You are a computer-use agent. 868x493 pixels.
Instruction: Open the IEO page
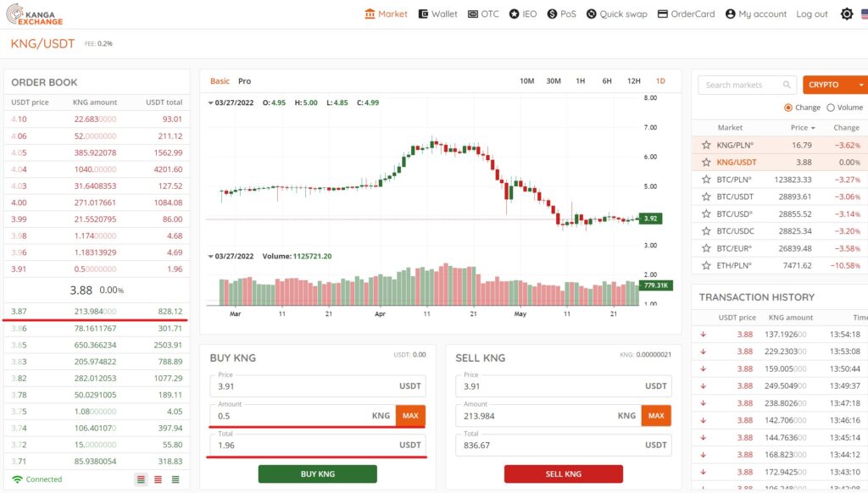[x=522, y=14]
